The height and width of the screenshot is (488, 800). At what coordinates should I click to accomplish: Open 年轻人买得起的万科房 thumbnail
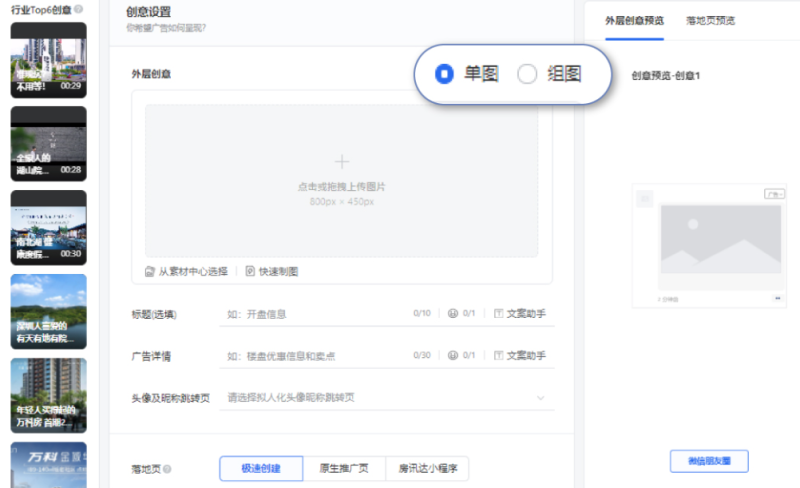48,396
